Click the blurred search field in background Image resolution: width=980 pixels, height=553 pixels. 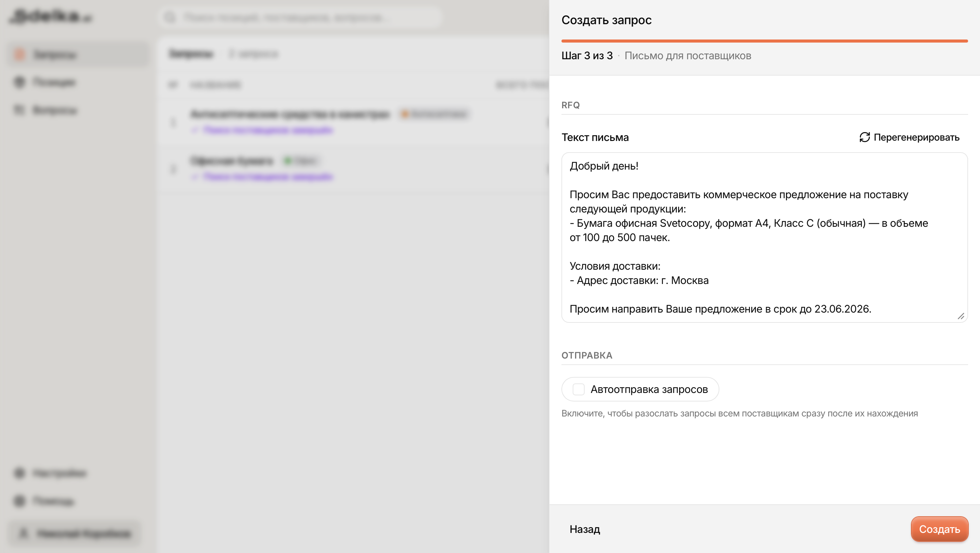300,17
